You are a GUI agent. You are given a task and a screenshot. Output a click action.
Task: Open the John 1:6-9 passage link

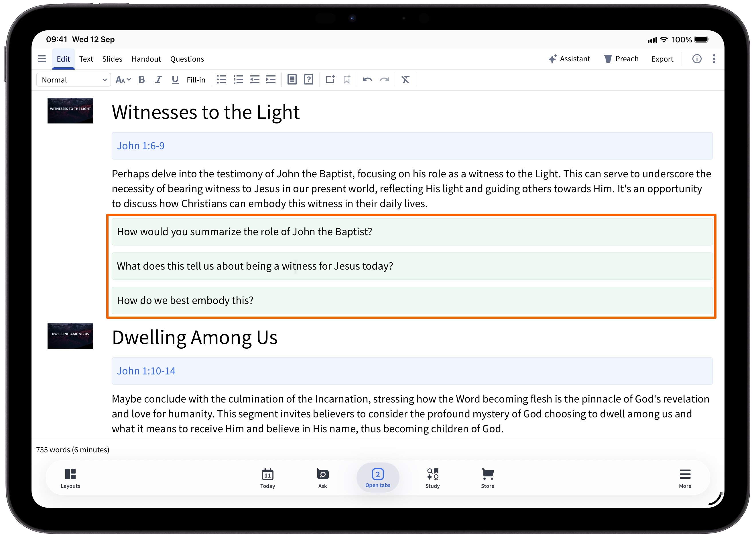(141, 146)
